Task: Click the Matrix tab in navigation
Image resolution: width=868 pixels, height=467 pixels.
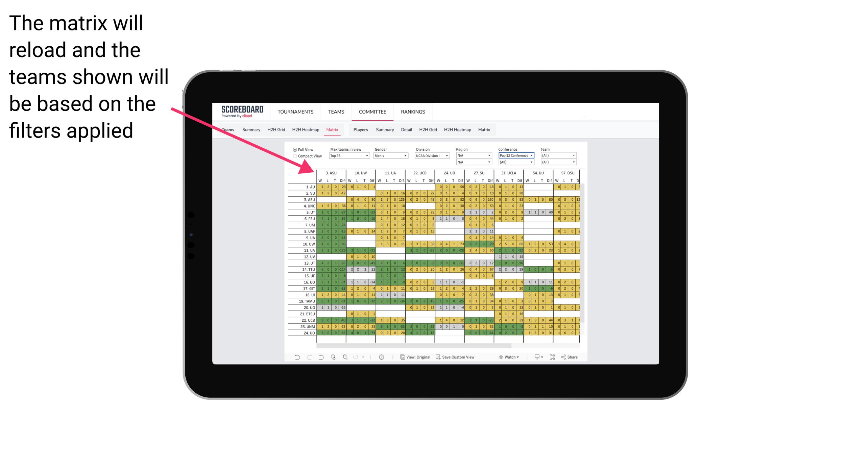Action: pyautogui.click(x=333, y=129)
